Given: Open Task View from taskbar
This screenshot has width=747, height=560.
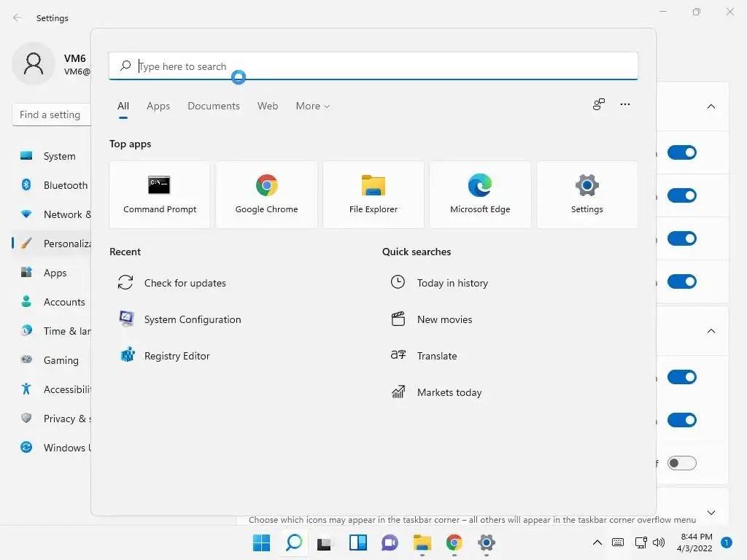Looking at the screenshot, I should tap(325, 542).
